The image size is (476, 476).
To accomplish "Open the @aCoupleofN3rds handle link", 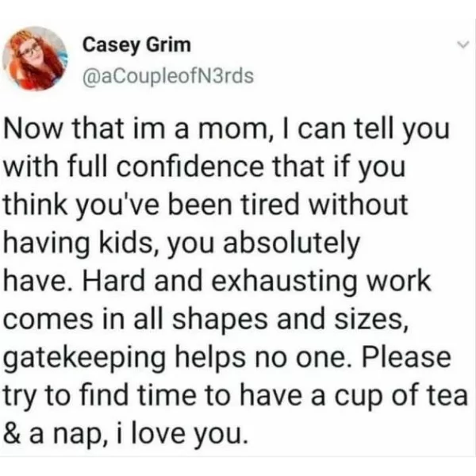I will coord(168,76).
